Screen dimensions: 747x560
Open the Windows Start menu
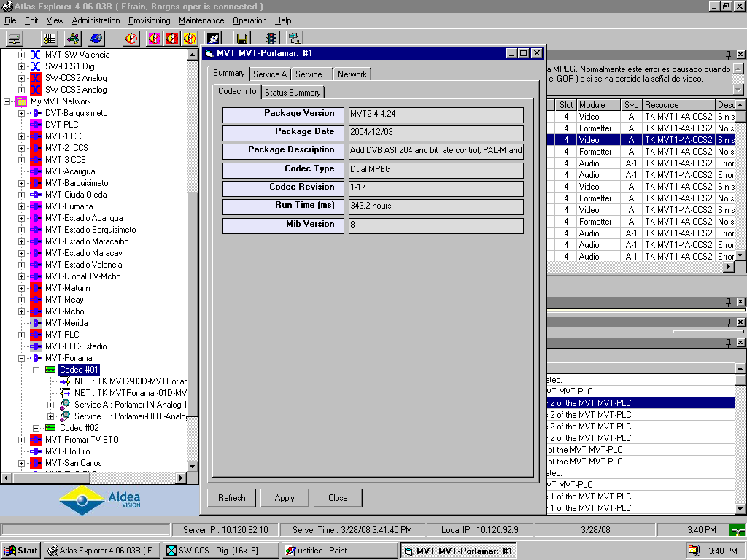[x=21, y=551]
